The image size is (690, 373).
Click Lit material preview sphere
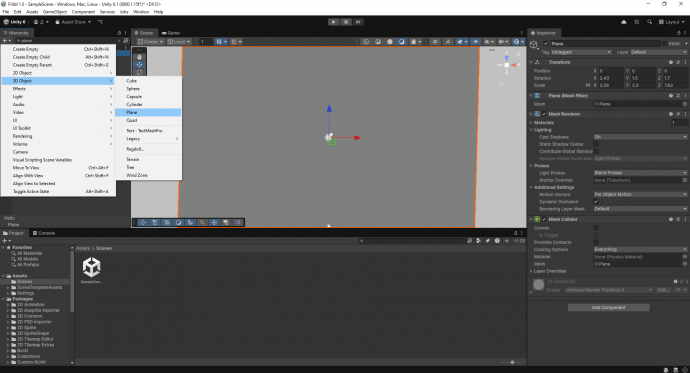coord(539,285)
